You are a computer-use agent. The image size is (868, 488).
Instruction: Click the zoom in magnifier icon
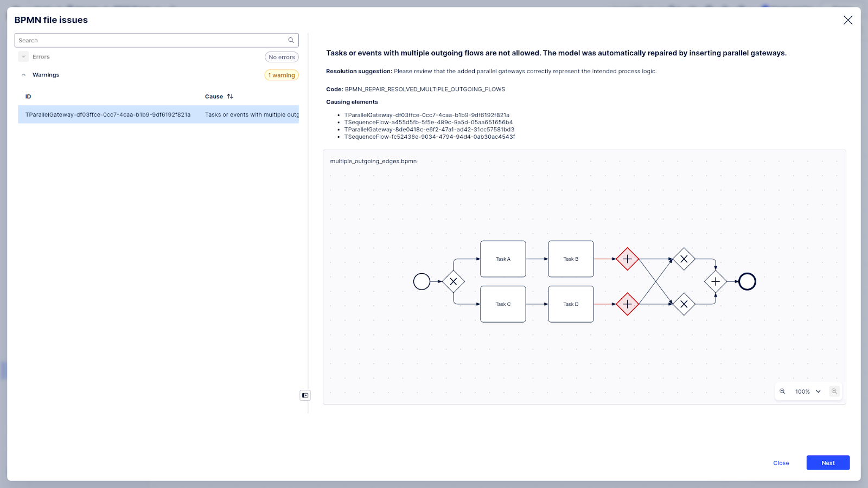[x=834, y=391]
